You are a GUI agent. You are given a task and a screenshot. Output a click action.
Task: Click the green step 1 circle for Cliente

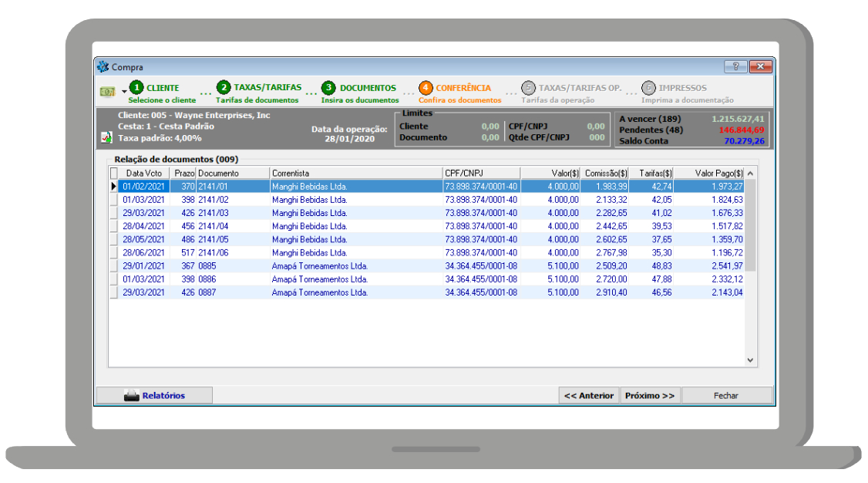[136, 88]
